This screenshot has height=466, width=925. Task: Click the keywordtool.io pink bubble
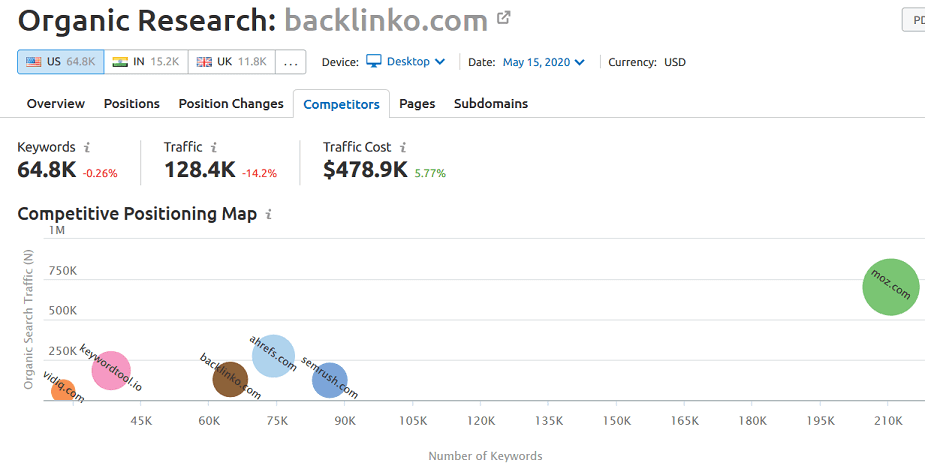111,370
